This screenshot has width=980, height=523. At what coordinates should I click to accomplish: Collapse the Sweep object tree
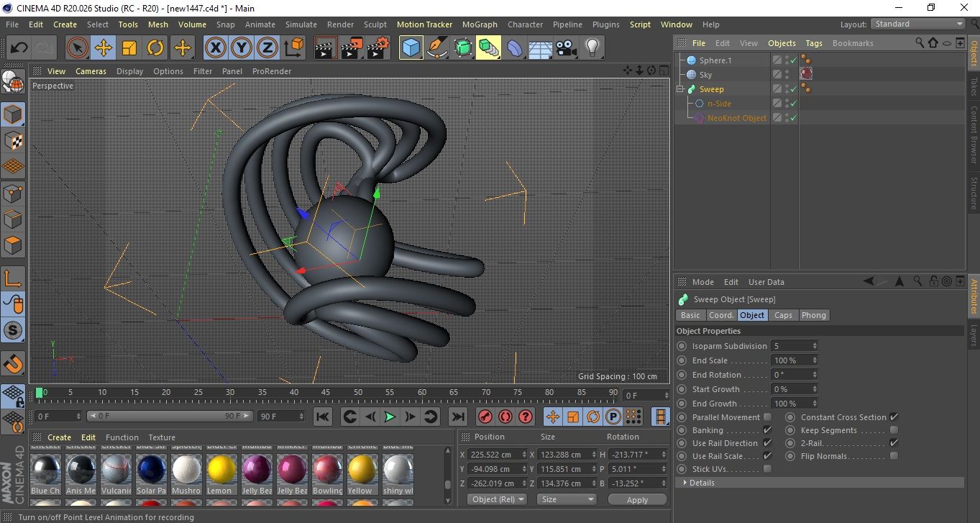click(x=680, y=89)
